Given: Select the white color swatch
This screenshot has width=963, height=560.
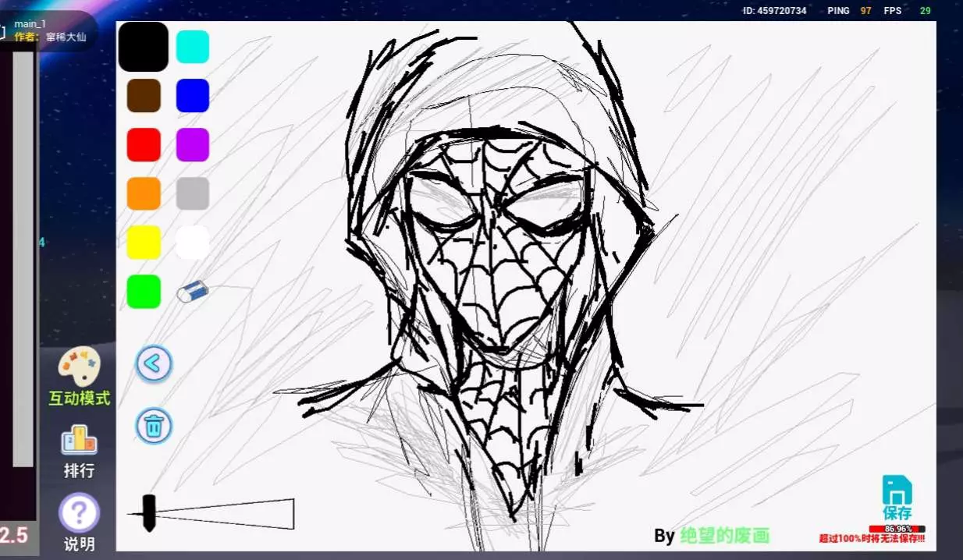Looking at the screenshot, I should click(193, 243).
